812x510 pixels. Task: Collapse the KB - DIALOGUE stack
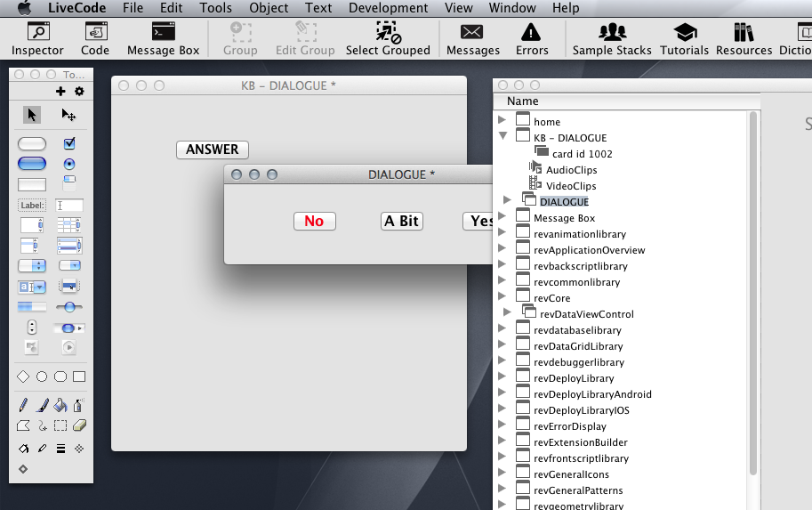pos(502,136)
